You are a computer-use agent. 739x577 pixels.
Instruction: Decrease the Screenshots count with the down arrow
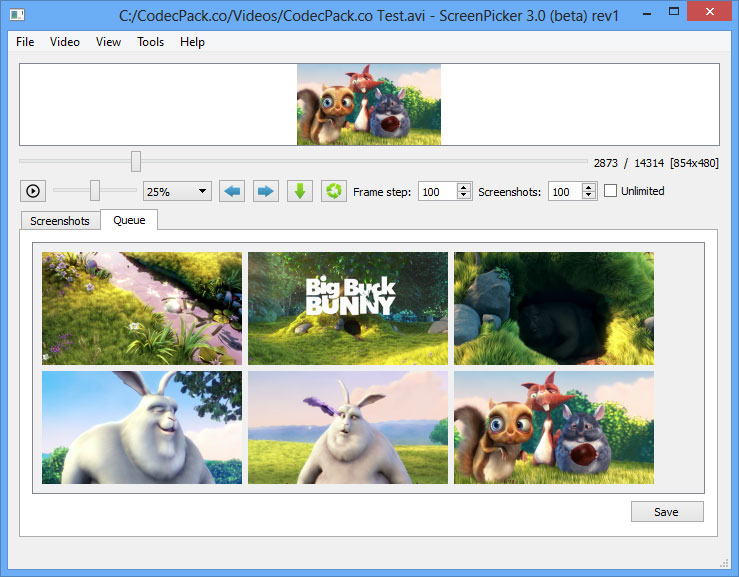tap(589, 195)
